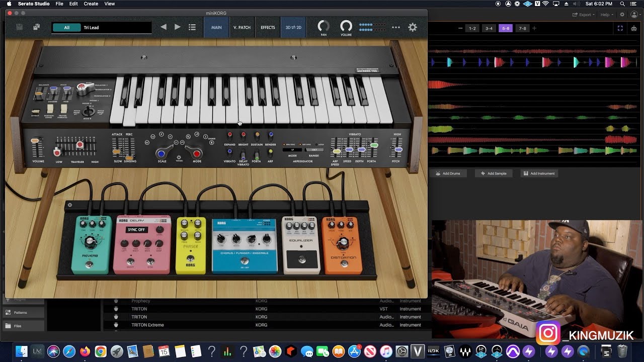Open miniKORG settings gear

tap(413, 27)
